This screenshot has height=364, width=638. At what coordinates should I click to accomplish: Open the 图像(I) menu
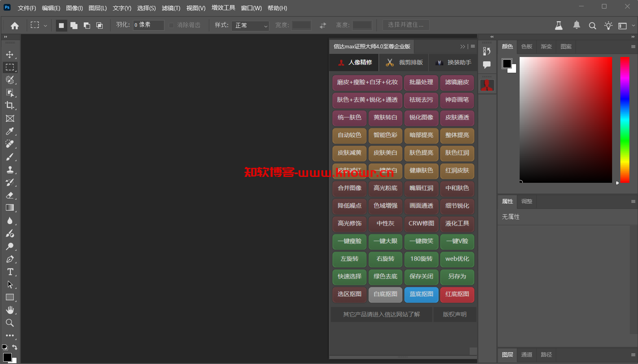(x=74, y=8)
